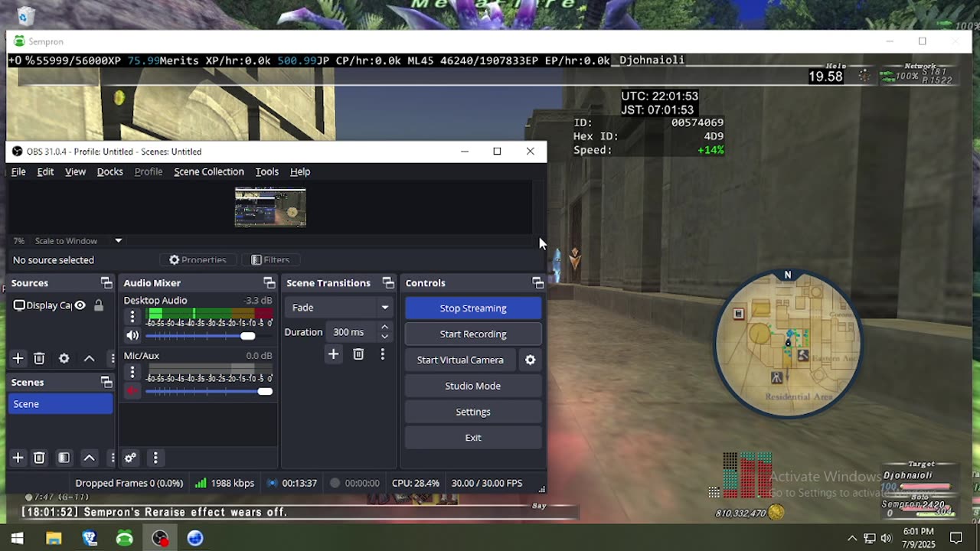Open source Properties button
Screen dimensions: 980x551
click(x=198, y=259)
